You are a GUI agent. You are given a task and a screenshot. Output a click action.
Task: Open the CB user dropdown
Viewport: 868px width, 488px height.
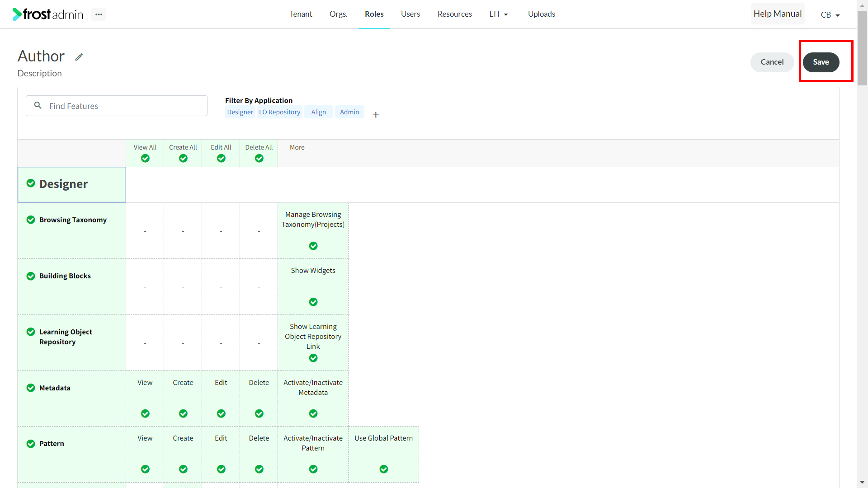pyautogui.click(x=830, y=15)
